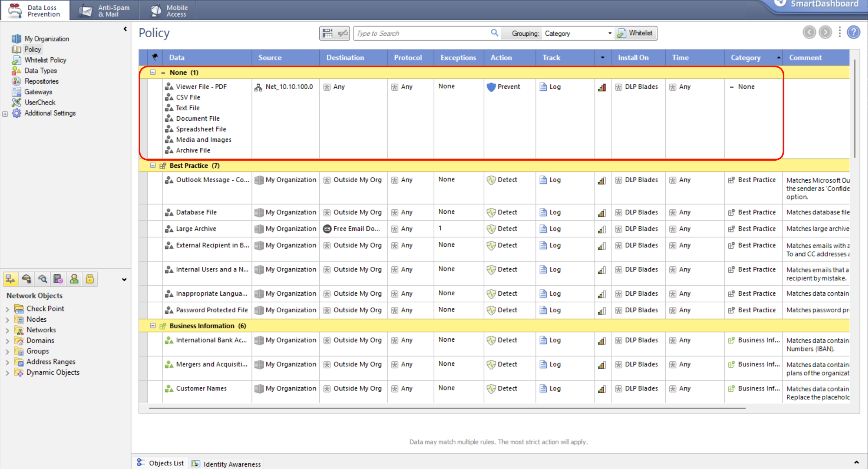Collapse the None (1) rule group
The height and width of the screenshot is (469, 868).
(153, 72)
